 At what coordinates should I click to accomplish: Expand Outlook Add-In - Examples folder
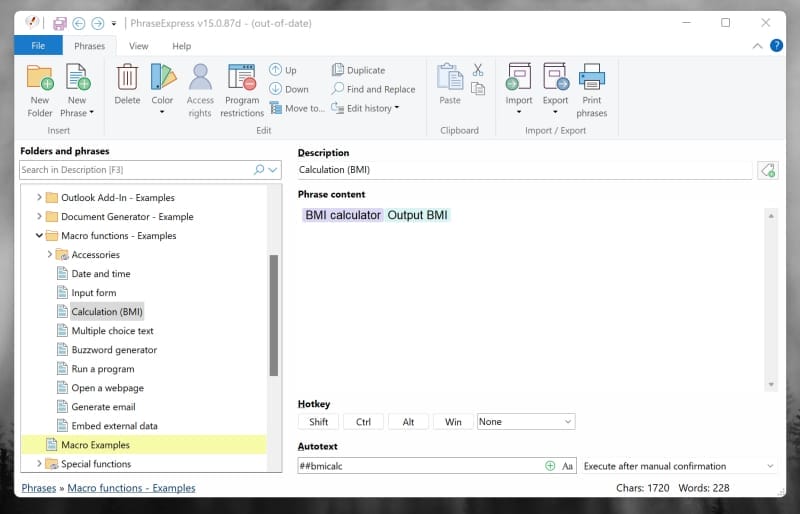[39, 197]
